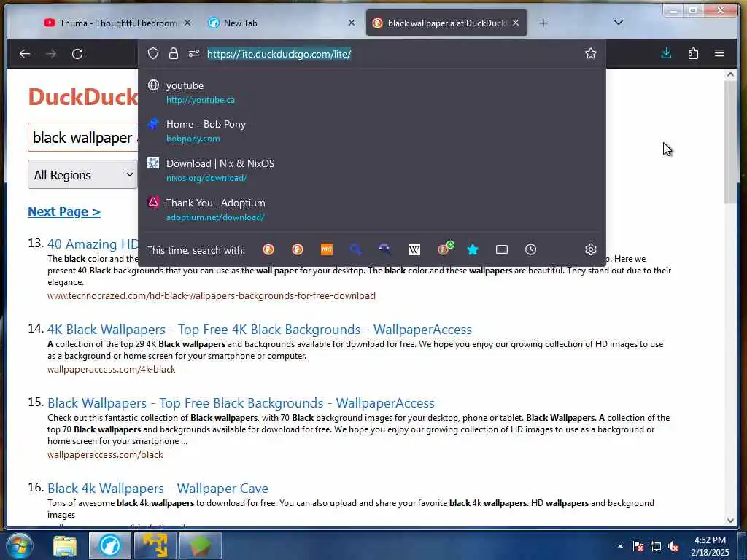
Task: Reload the current page
Action: pos(77,54)
